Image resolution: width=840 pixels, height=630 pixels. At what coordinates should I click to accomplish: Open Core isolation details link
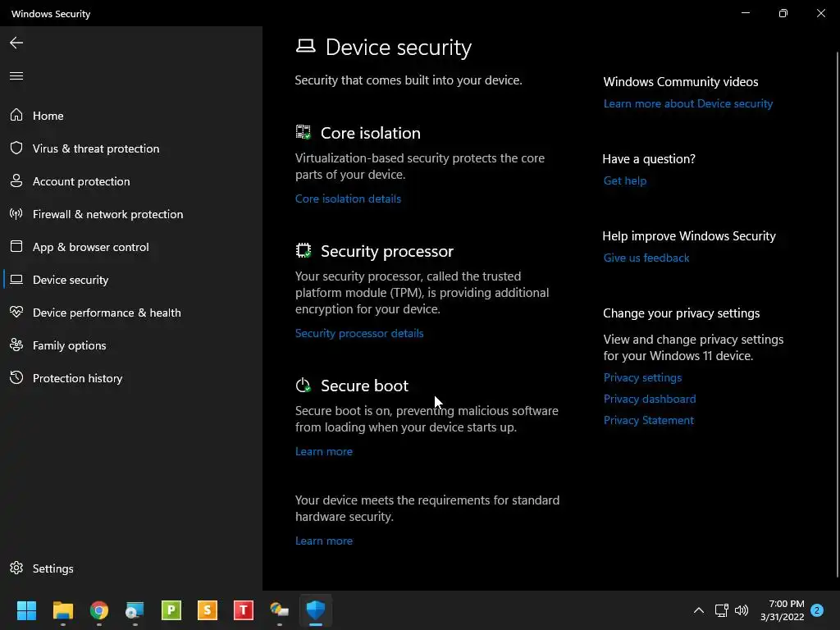348,199
